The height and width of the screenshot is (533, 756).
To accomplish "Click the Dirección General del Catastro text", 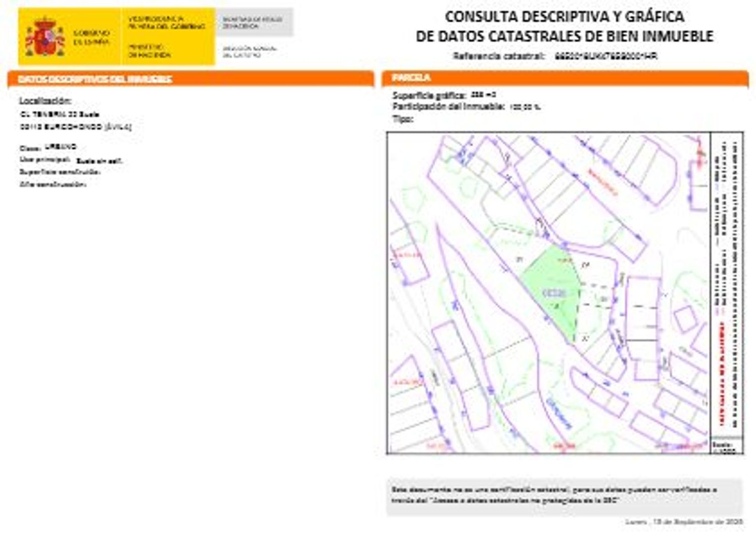I will tap(249, 51).
